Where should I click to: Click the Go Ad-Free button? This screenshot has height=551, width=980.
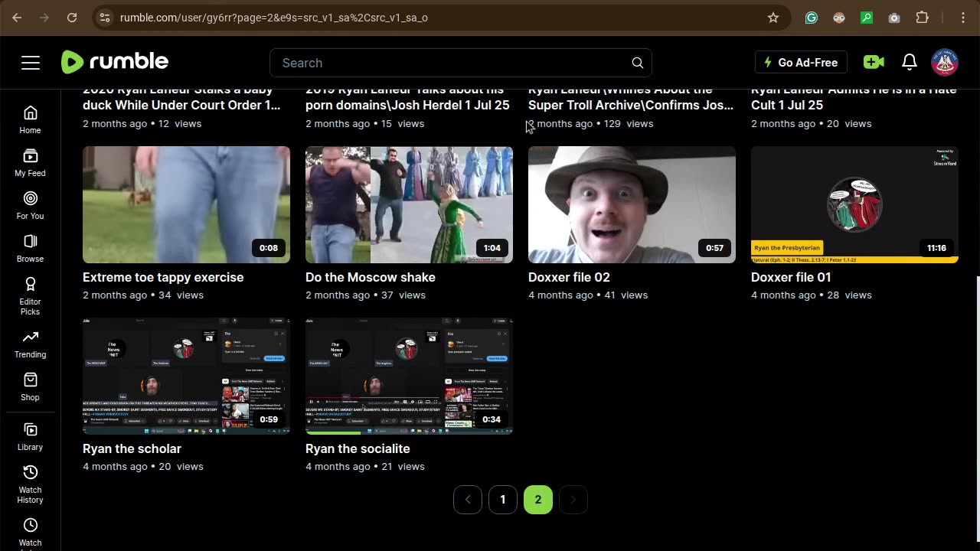click(x=801, y=63)
